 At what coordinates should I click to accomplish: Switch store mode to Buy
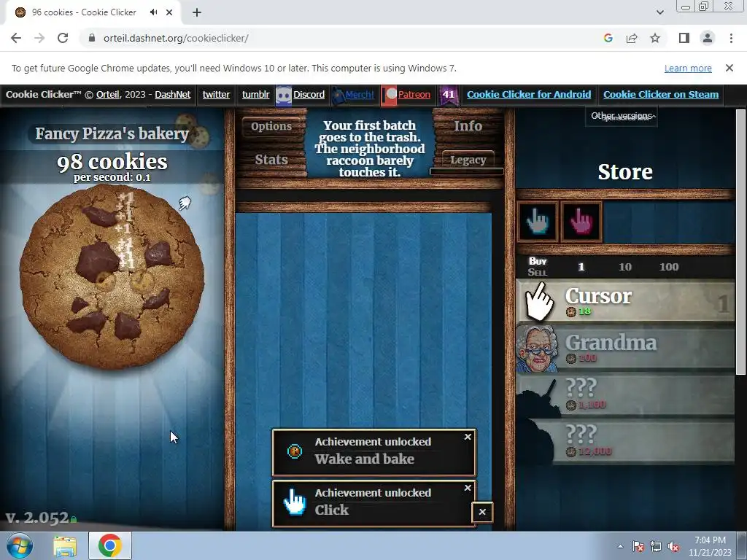tap(538, 261)
